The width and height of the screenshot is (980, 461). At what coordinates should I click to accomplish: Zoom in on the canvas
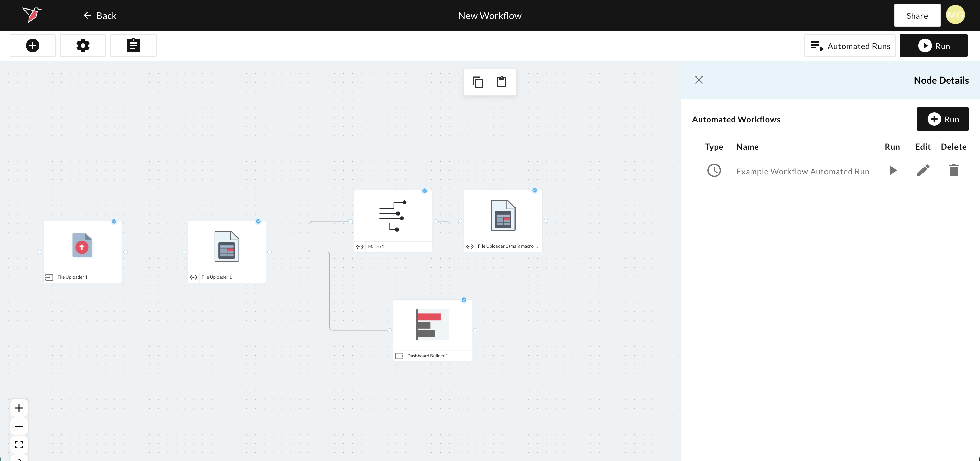click(x=19, y=408)
